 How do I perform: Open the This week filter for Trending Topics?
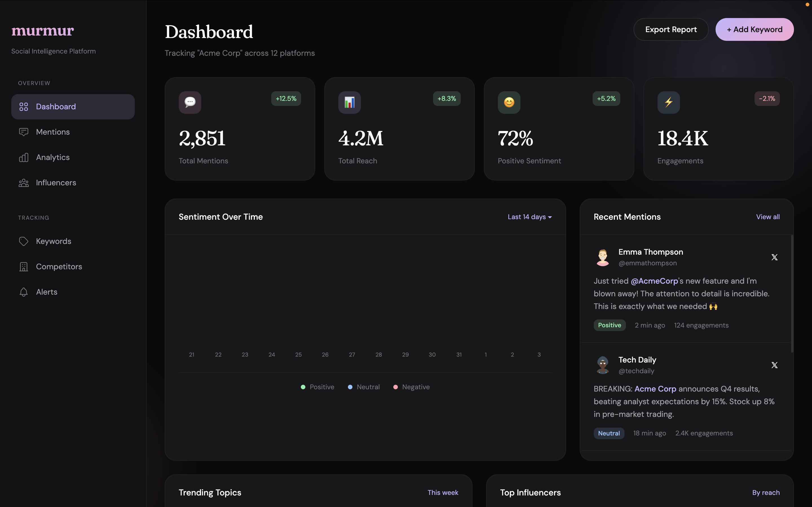click(443, 492)
